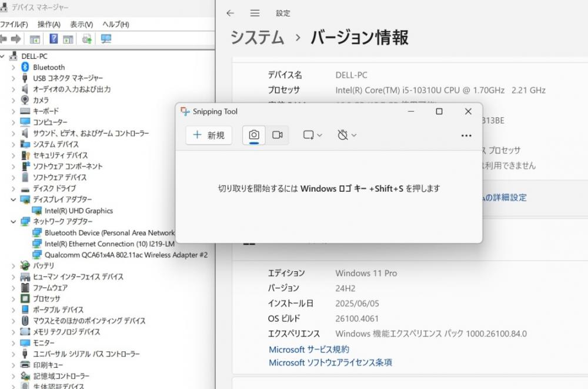This screenshot has width=588, height=389.
Task: Select the install date 2025/06/05
Action: pos(357,304)
